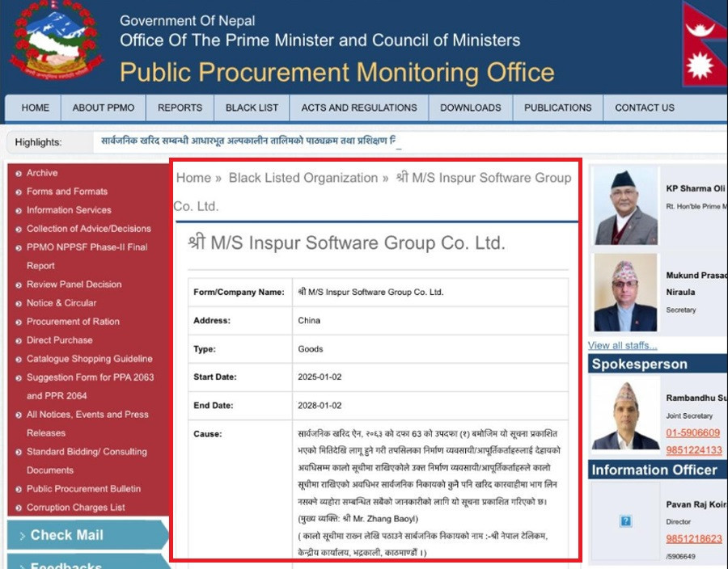Open Public Procurement Bulletin sidebar link
Image resolution: width=728 pixels, height=569 pixels.
point(83,489)
